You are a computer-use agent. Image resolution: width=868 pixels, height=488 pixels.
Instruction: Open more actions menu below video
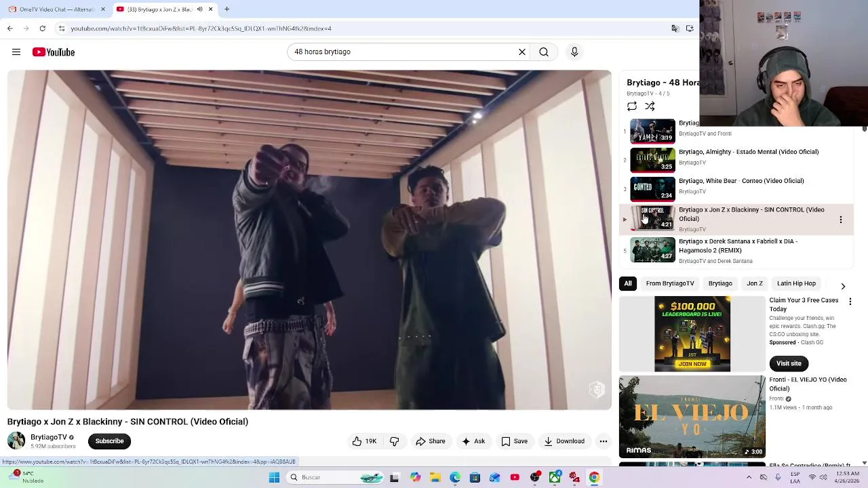tap(603, 441)
